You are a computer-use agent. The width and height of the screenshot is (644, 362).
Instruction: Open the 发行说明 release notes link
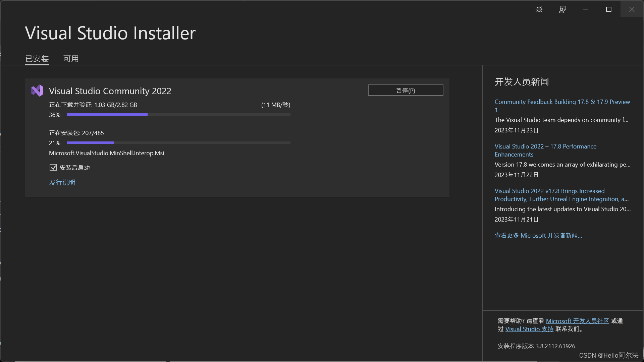[62, 182]
